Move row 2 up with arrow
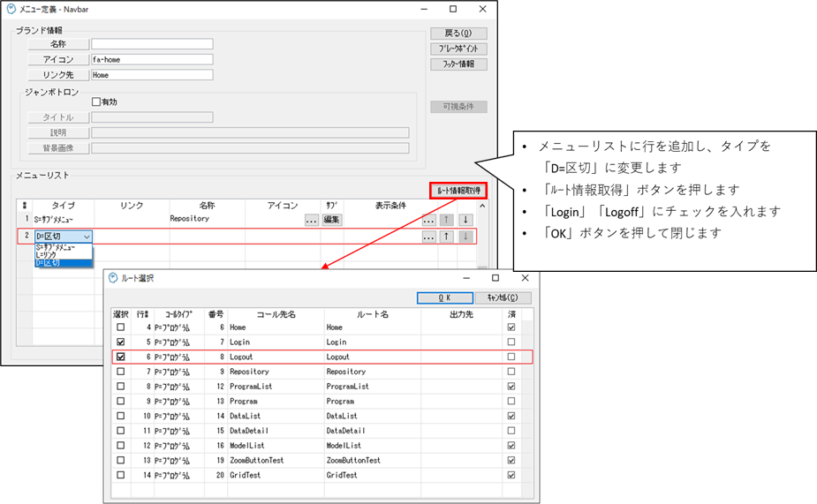 click(x=448, y=237)
